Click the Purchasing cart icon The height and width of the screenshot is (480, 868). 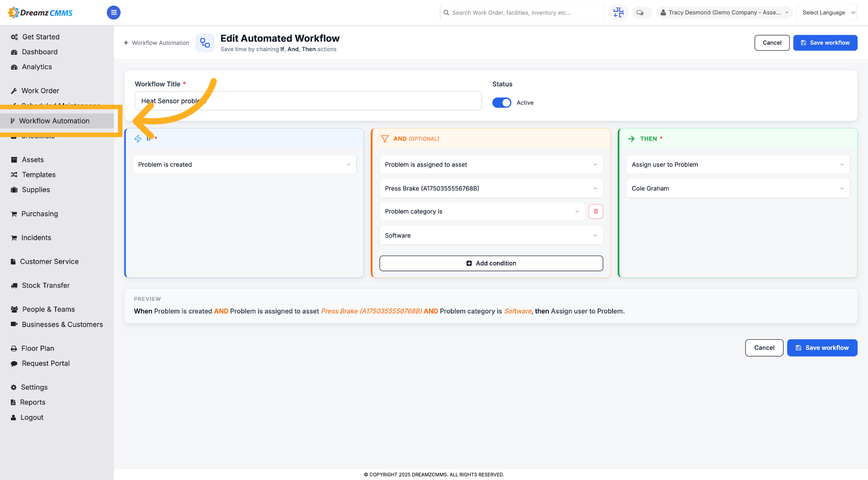coord(14,214)
